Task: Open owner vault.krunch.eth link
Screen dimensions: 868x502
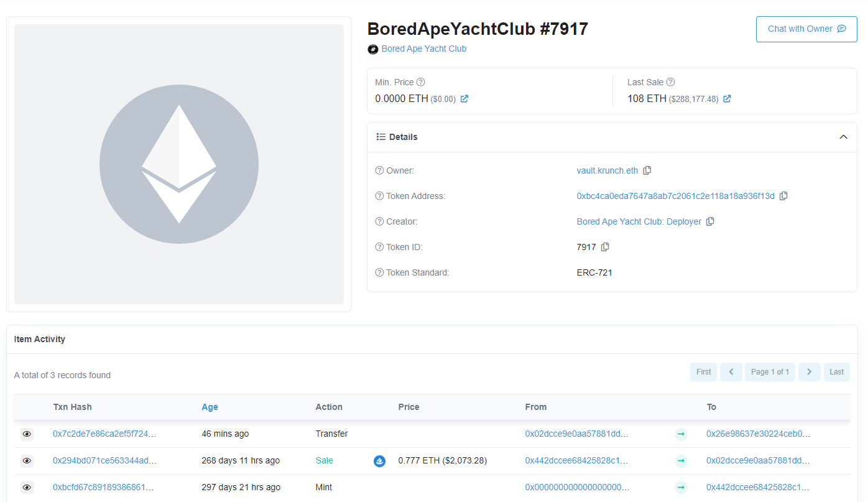Action: point(607,170)
